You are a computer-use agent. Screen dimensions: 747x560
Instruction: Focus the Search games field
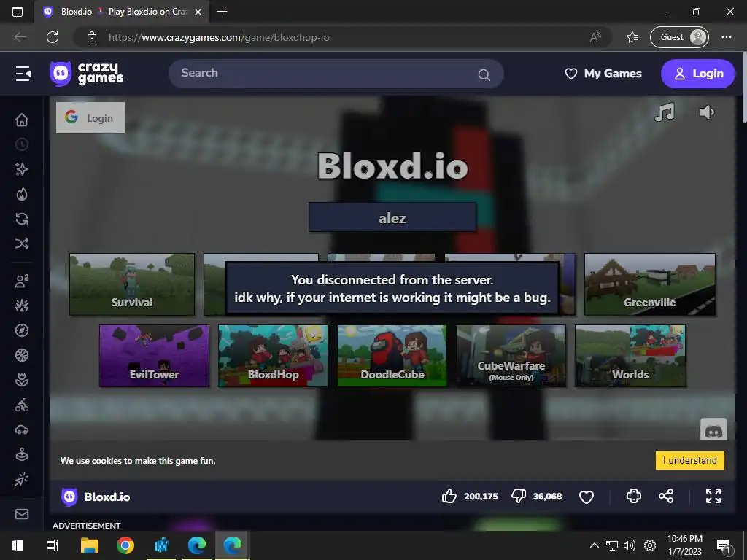336,74
